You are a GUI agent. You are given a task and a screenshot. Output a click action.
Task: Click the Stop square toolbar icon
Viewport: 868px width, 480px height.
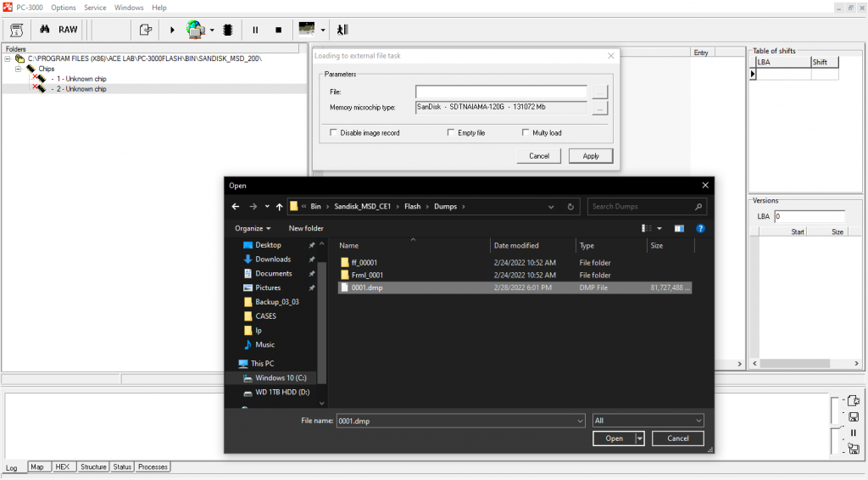(x=278, y=29)
